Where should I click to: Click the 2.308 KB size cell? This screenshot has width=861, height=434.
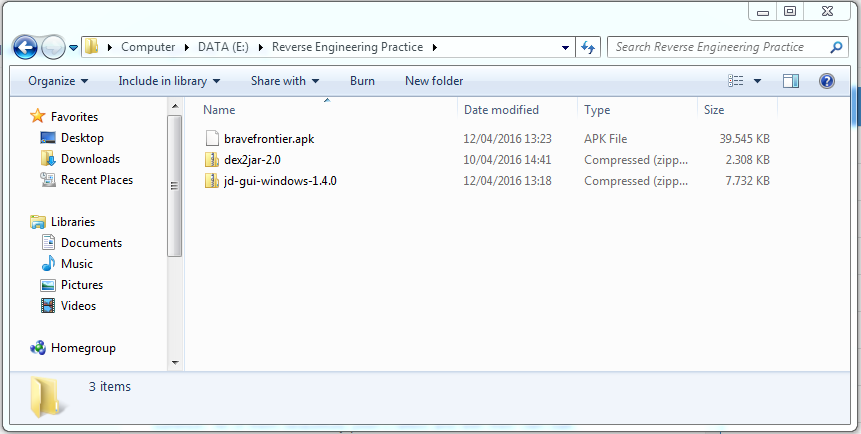coord(747,160)
